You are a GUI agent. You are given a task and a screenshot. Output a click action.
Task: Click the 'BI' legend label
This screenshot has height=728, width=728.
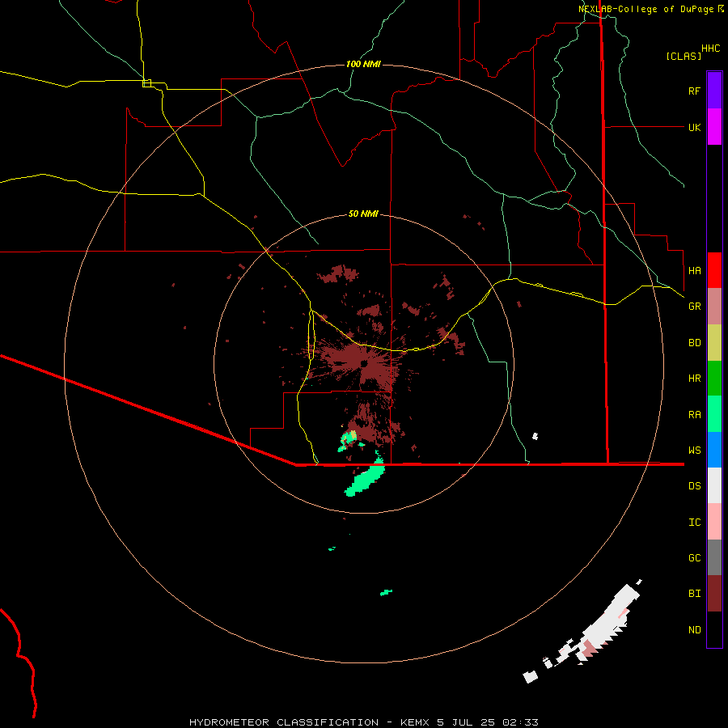(x=694, y=594)
